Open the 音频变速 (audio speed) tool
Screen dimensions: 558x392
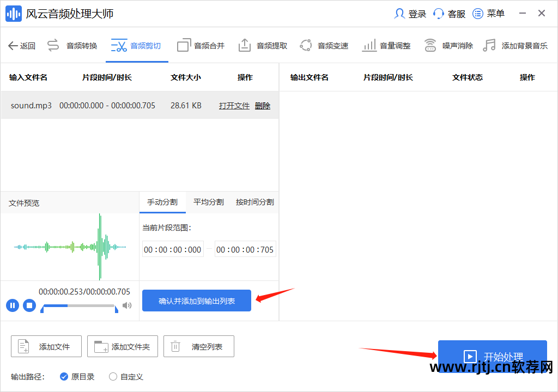pos(324,45)
